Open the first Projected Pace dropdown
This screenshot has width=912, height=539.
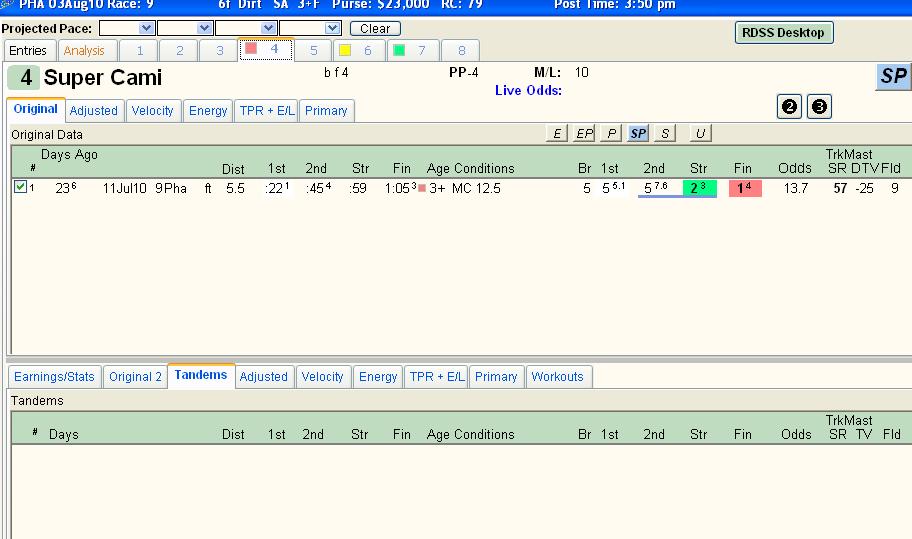[147, 28]
